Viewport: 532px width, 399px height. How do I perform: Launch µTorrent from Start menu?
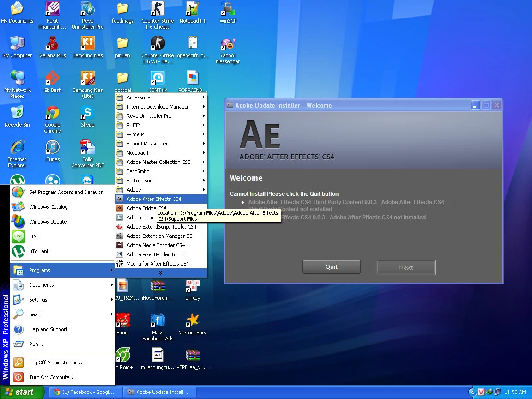(62, 251)
